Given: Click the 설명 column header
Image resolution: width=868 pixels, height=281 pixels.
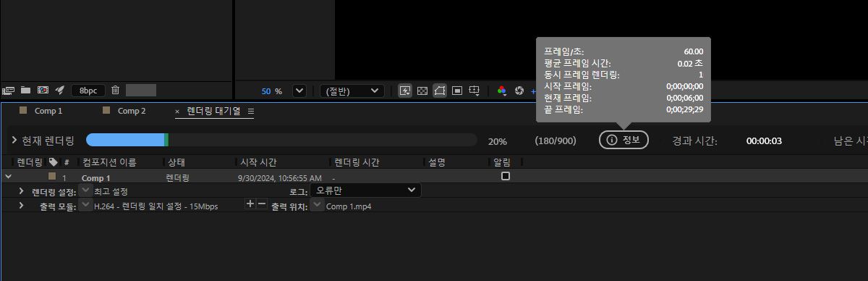Looking at the screenshot, I should (436, 162).
